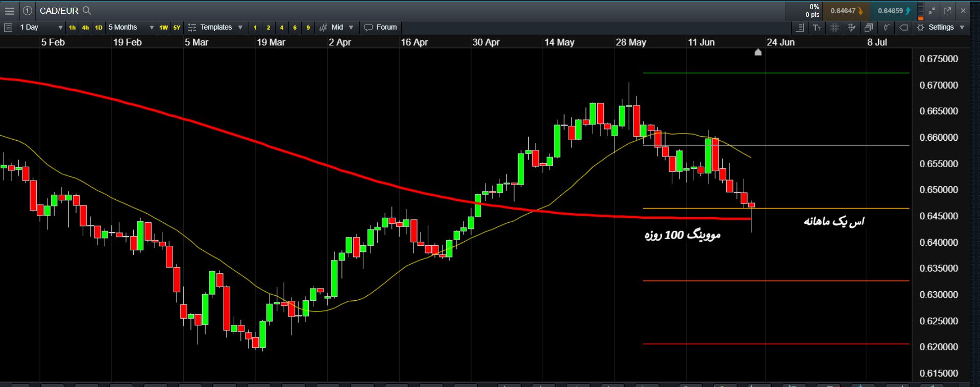This screenshot has width=980, height=387.
Task: Click the list panel icon left of 1 Day
Action: 8,28
